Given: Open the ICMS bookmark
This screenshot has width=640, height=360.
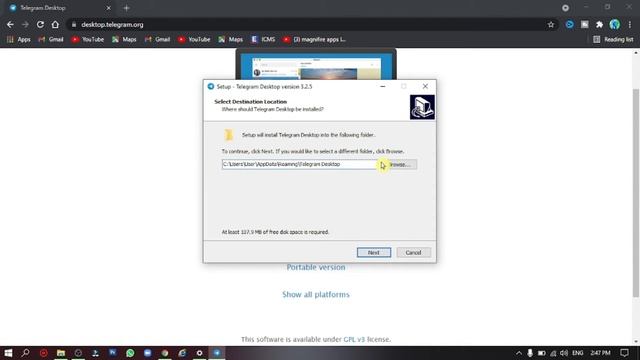Looking at the screenshot, I should point(263,40).
